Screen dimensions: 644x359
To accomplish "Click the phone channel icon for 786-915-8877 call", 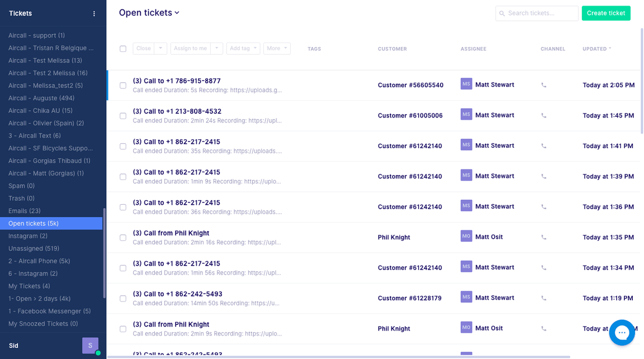I will coord(544,85).
